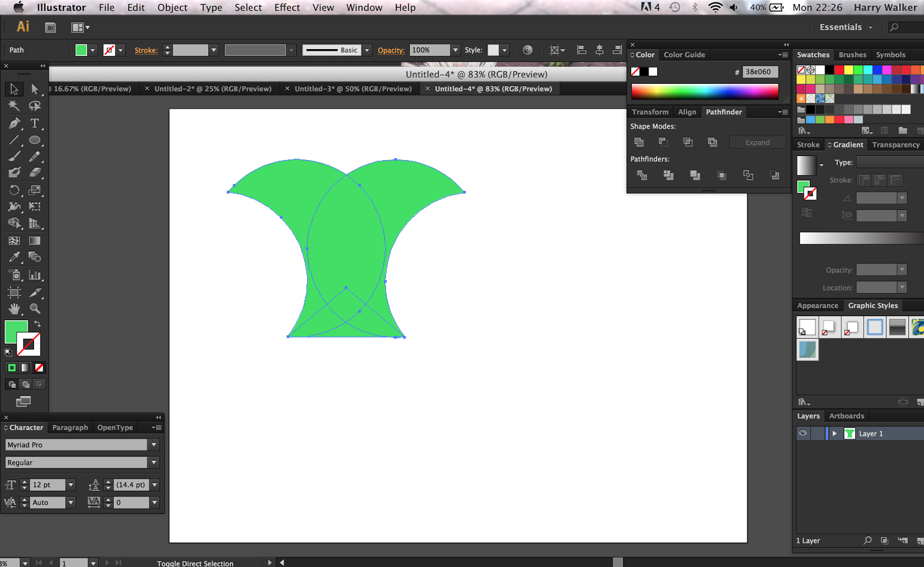Open the Effect menu
924x567 pixels.
click(x=287, y=8)
